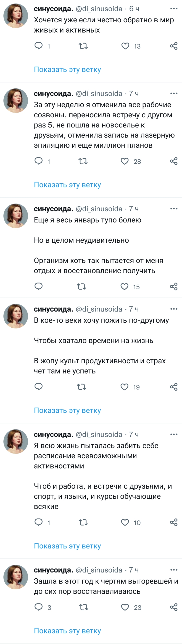Open three-dot menu on tweet about январь
Viewport: 182px width, 644px height.
(x=174, y=209)
